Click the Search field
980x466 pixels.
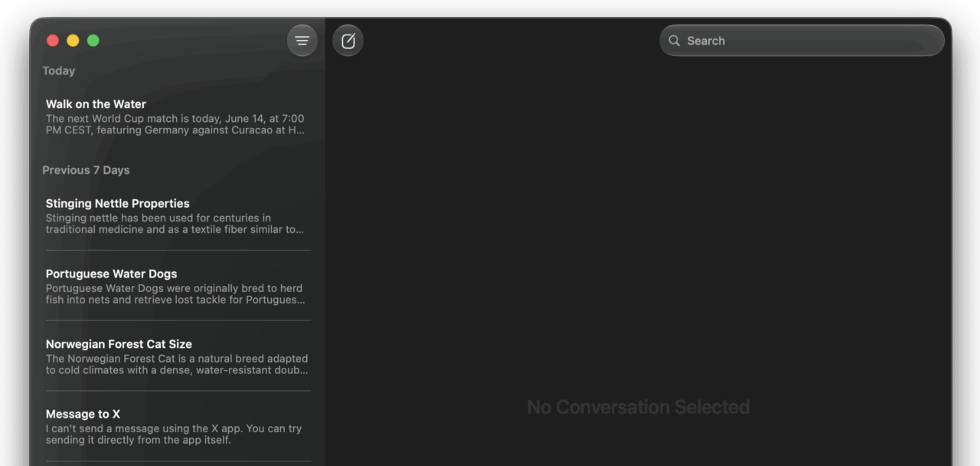[x=802, y=41]
